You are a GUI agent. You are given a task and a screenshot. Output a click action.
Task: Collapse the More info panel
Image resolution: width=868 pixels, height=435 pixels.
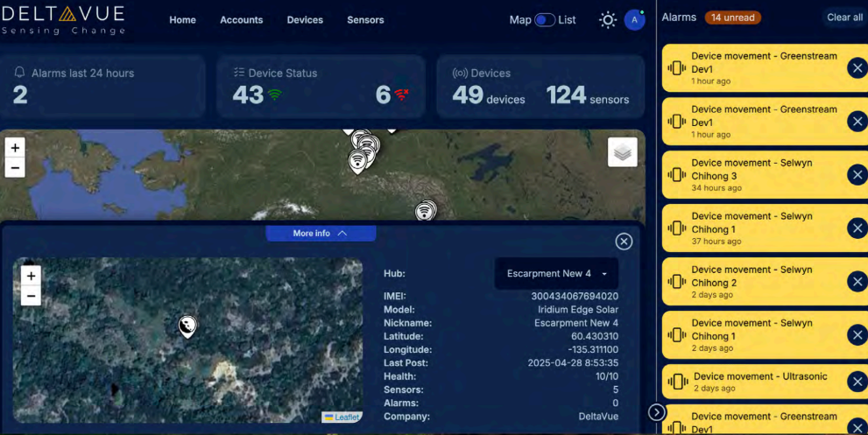[x=321, y=234]
